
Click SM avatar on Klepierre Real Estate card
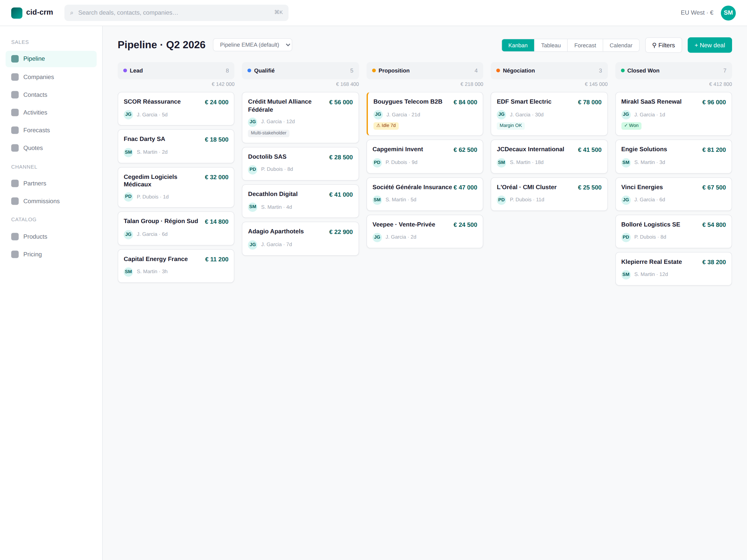(x=626, y=274)
